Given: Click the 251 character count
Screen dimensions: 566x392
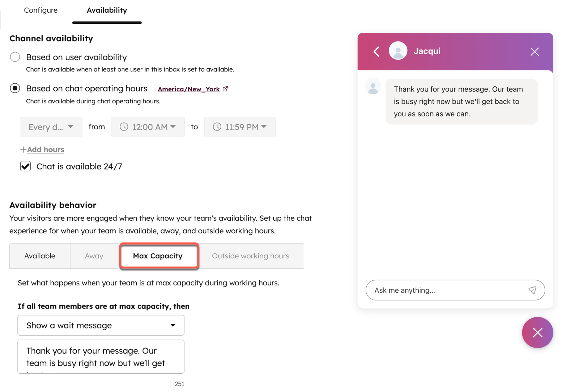Looking at the screenshot, I should click(179, 384).
